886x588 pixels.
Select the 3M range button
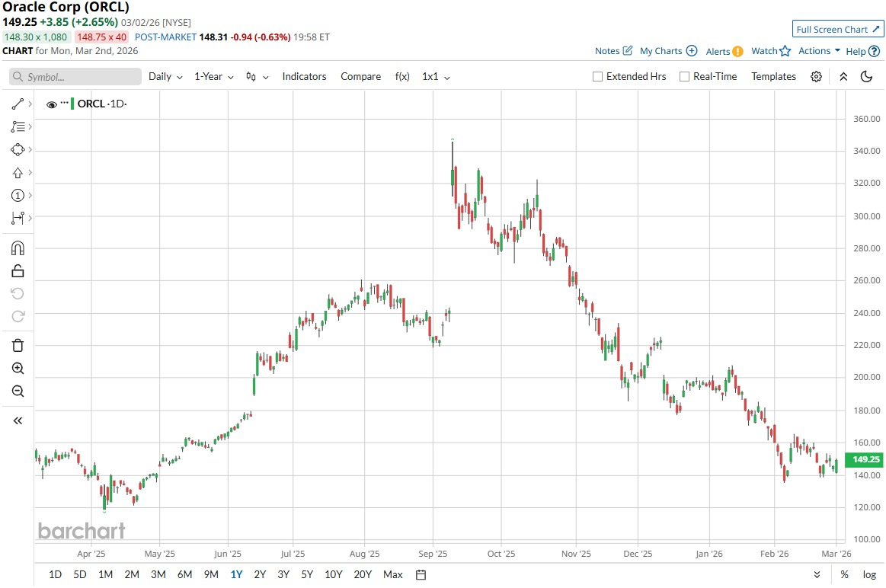(x=158, y=575)
